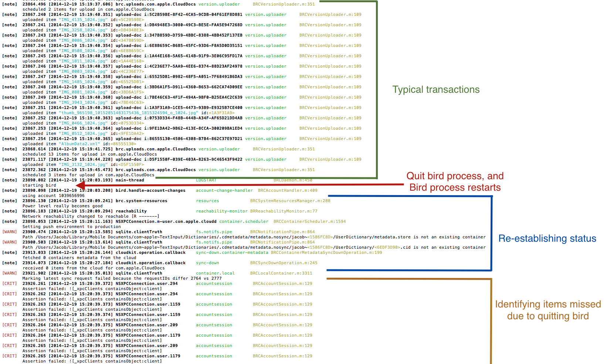607x364 pixels.
Task: Click the file name "IMG_1811_1024.jpg"
Action: [83, 61]
